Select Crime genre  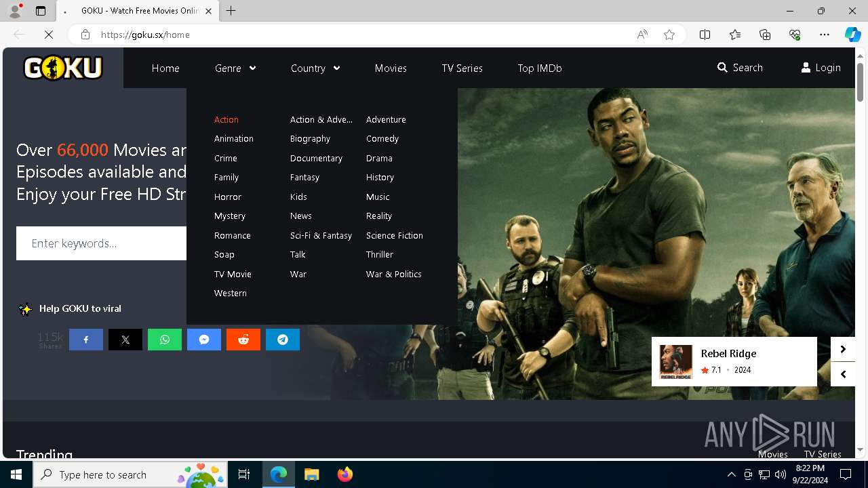[x=226, y=158]
